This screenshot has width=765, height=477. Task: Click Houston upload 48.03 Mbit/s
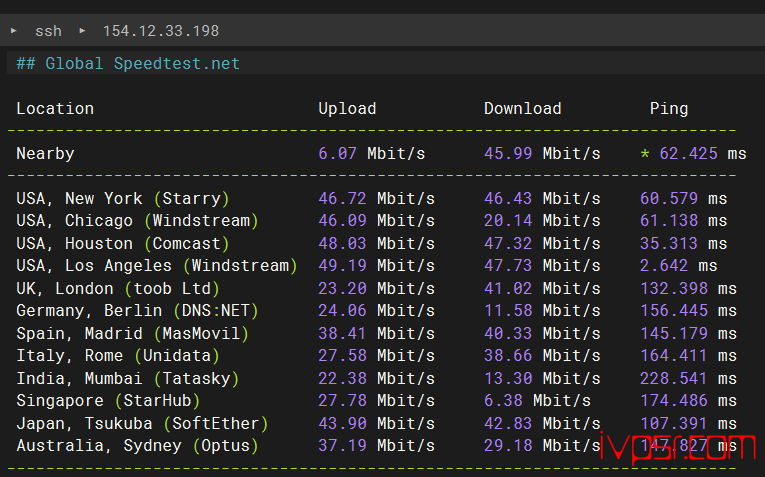coord(376,243)
